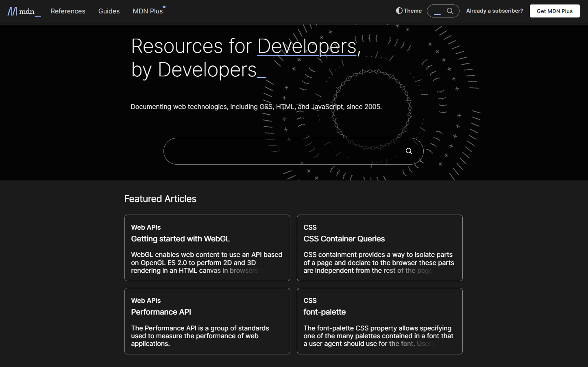Click the search icon in the top navigation bar
The height and width of the screenshot is (367, 588).
[449, 11]
